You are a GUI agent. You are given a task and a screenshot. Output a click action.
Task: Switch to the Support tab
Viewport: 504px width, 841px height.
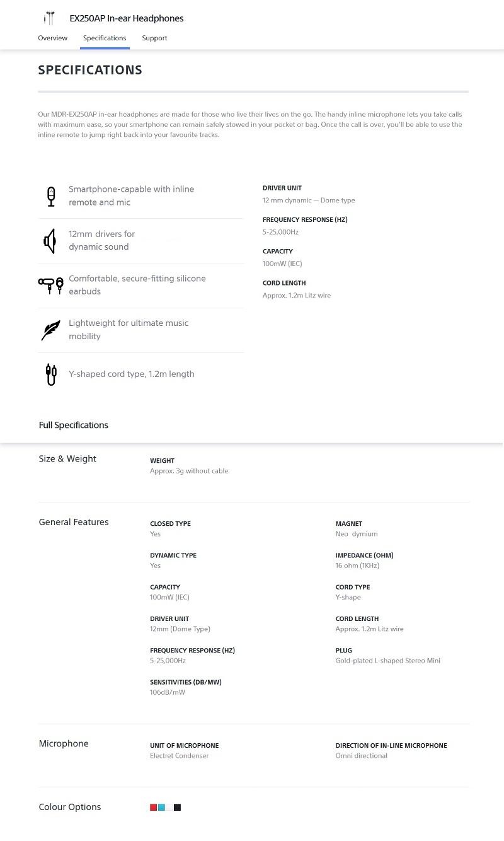(154, 38)
